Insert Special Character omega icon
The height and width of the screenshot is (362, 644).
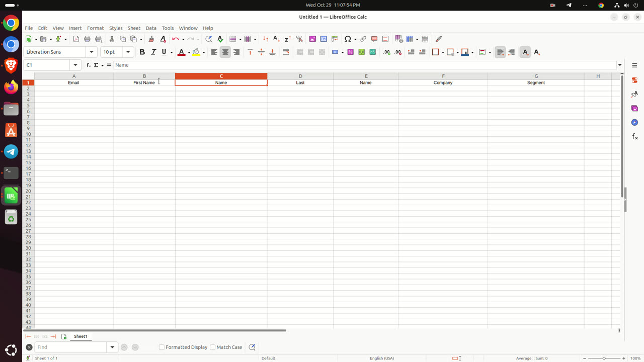click(348, 39)
